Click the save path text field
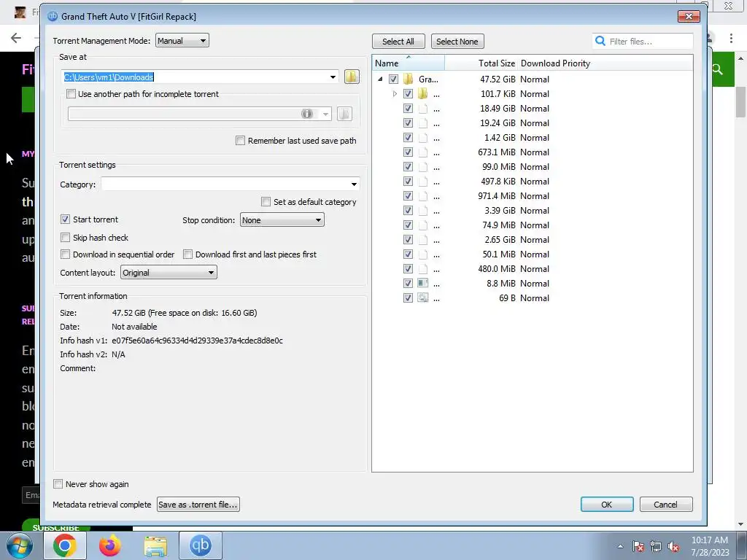747x560 pixels. point(194,77)
